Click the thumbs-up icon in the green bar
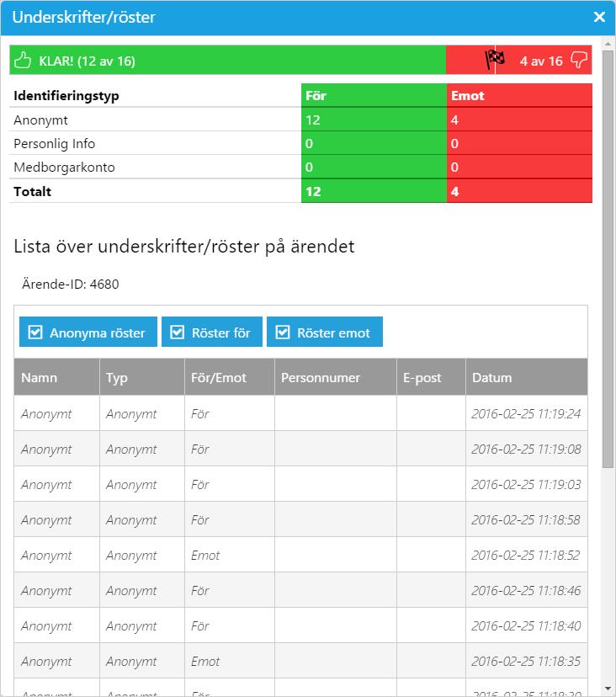Image resolution: width=616 pixels, height=697 pixels. coord(23,60)
